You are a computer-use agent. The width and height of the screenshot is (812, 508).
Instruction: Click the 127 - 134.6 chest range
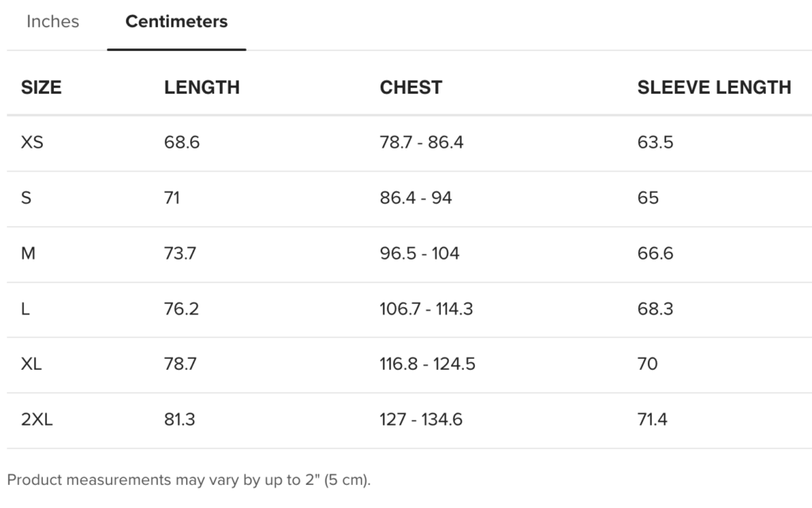[421, 420]
